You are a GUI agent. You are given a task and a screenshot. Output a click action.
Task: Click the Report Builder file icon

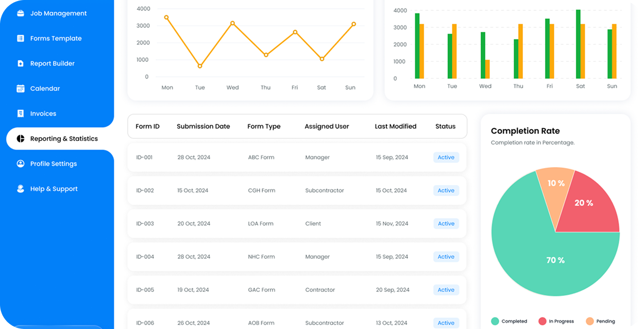21,63
